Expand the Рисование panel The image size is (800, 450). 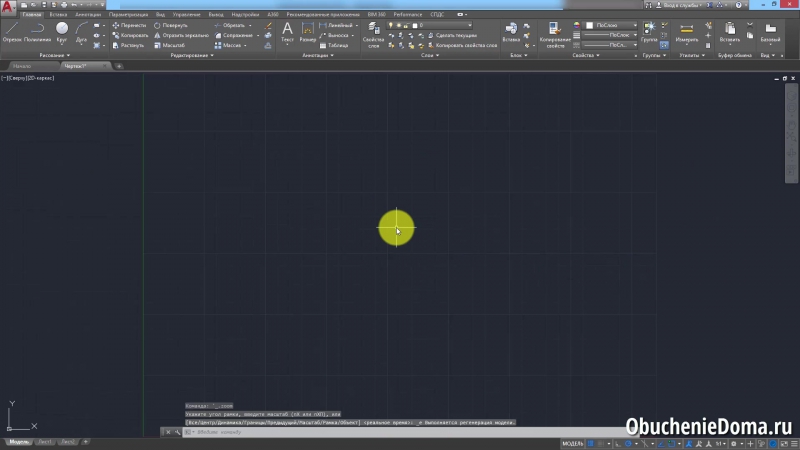(x=55, y=55)
